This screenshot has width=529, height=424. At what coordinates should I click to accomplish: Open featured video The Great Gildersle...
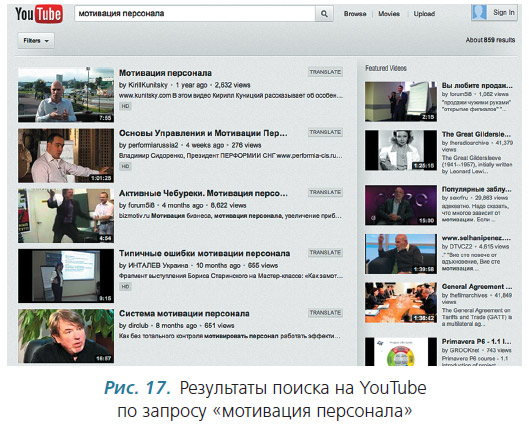click(476, 134)
